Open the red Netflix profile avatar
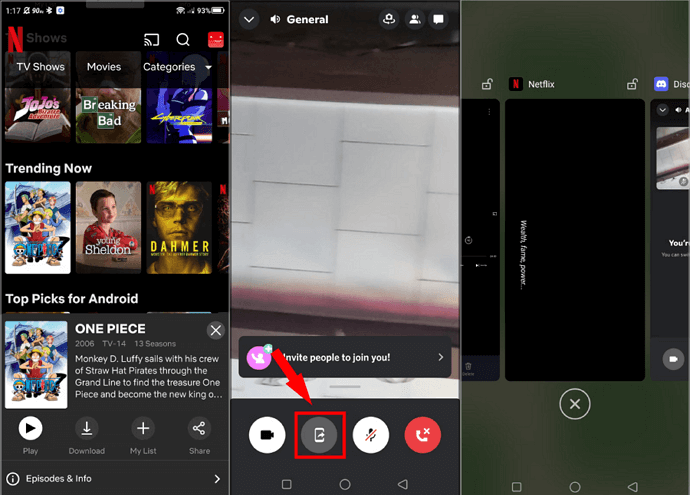Image resolution: width=690 pixels, height=495 pixels. coord(216,40)
